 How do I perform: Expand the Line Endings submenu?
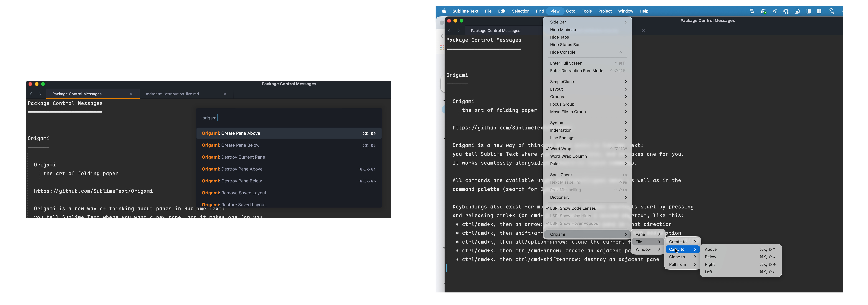tap(587, 138)
